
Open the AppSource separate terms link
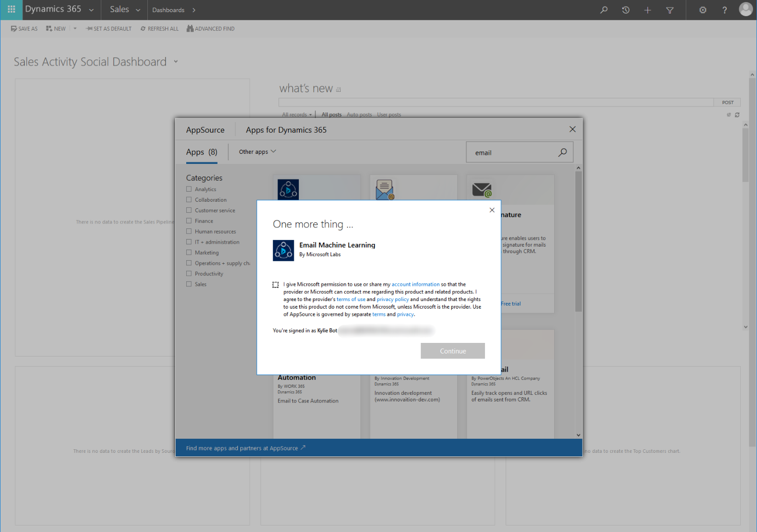379,315
